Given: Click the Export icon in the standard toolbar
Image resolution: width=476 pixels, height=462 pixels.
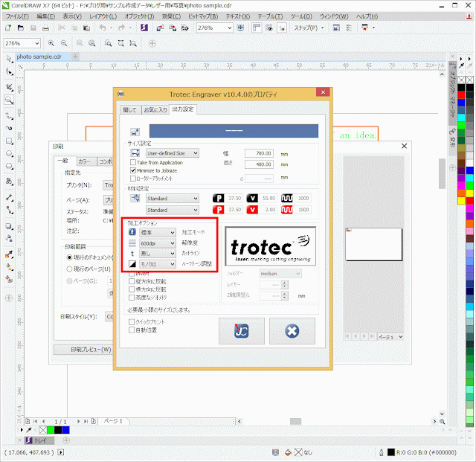Looking at the screenshot, I should click(173, 28).
